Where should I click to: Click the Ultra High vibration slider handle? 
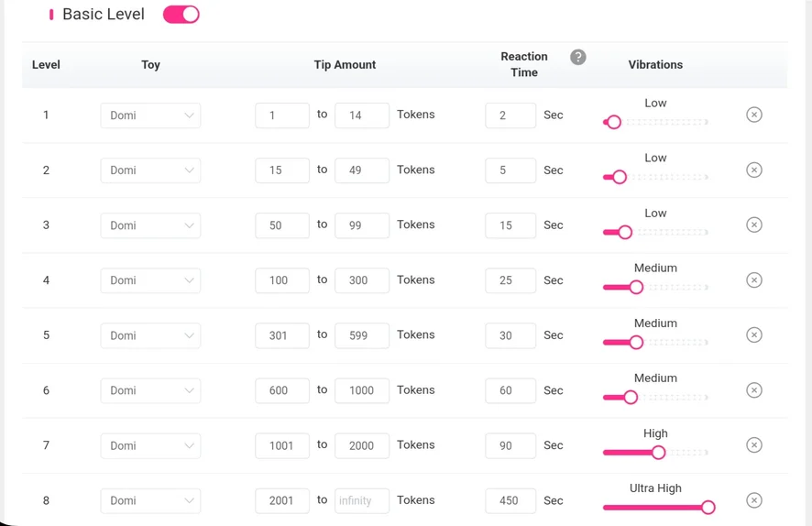coord(708,507)
